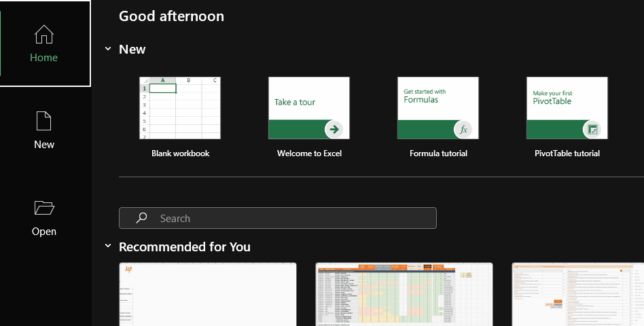This screenshot has height=326, width=644.
Task: Click the fx icon on Formulas template
Action: click(x=463, y=129)
